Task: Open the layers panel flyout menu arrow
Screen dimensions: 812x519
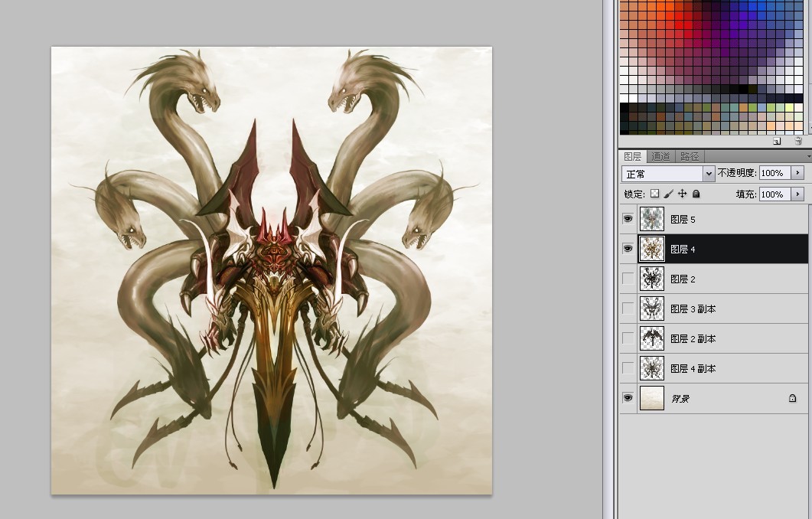Action: (808, 156)
